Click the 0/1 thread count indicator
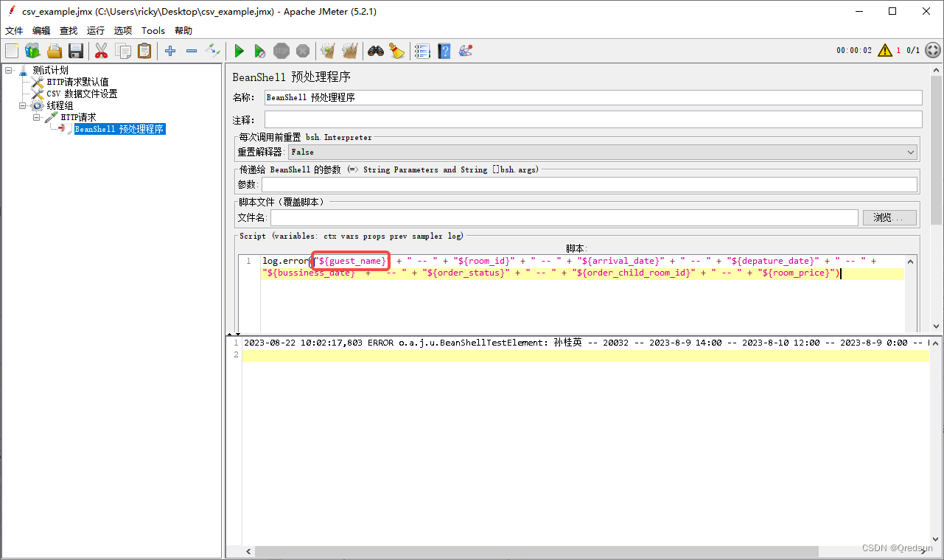The image size is (944, 560). click(x=913, y=51)
